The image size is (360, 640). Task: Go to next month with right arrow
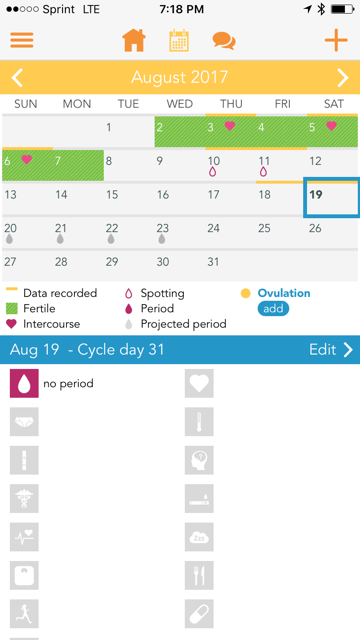click(343, 78)
